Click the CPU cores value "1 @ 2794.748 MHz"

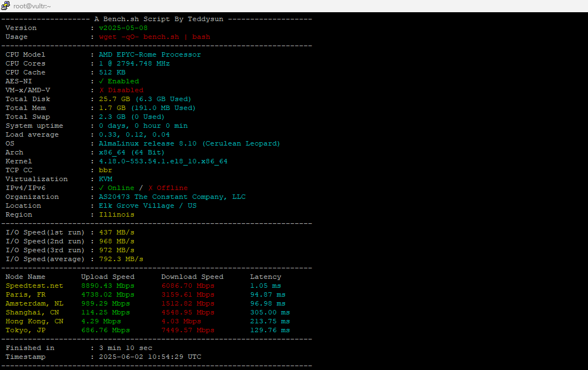134,64
